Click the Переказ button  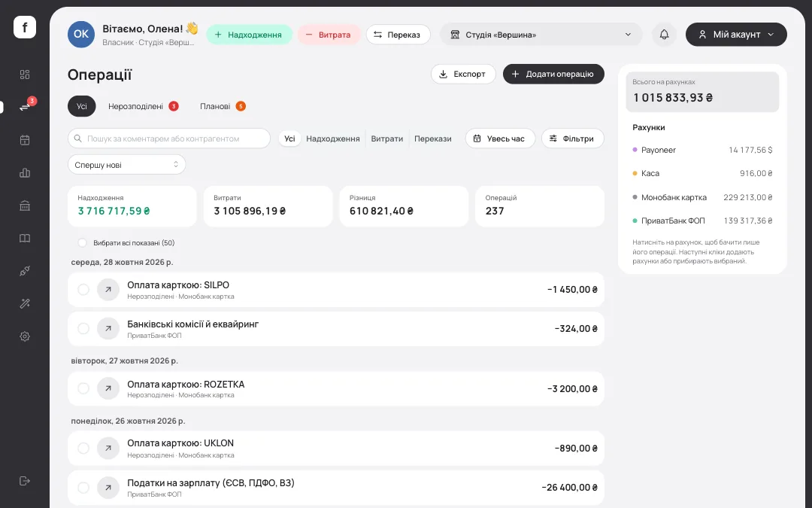[x=398, y=35]
